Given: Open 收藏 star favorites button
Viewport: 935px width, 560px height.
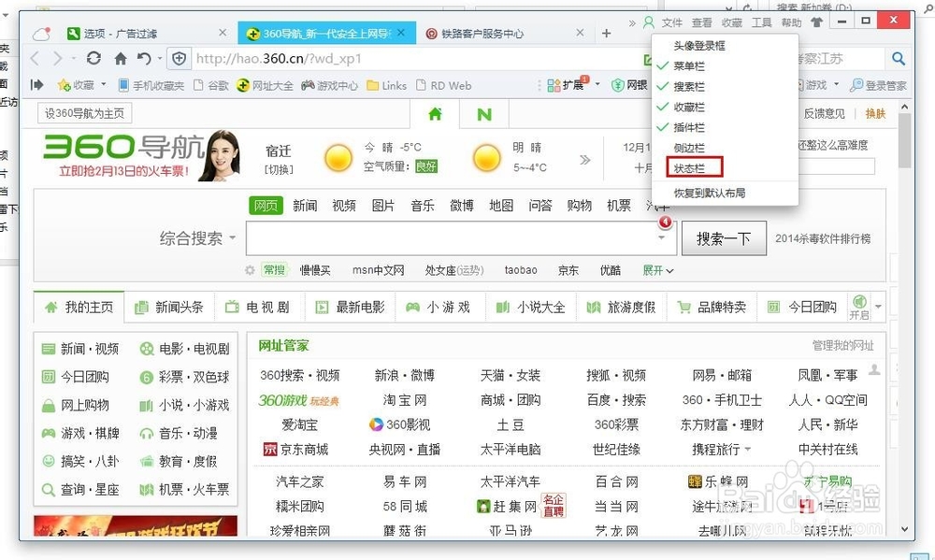Looking at the screenshot, I should coord(76,85).
